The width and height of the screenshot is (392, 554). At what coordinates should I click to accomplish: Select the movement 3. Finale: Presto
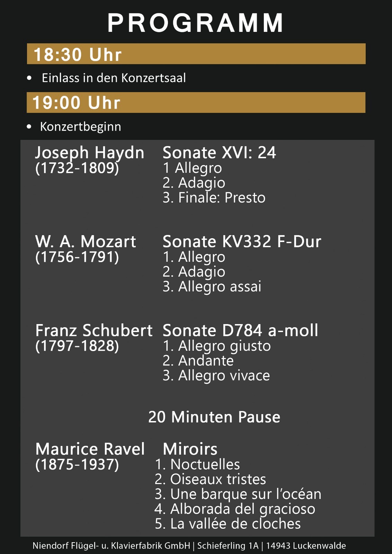[214, 198]
